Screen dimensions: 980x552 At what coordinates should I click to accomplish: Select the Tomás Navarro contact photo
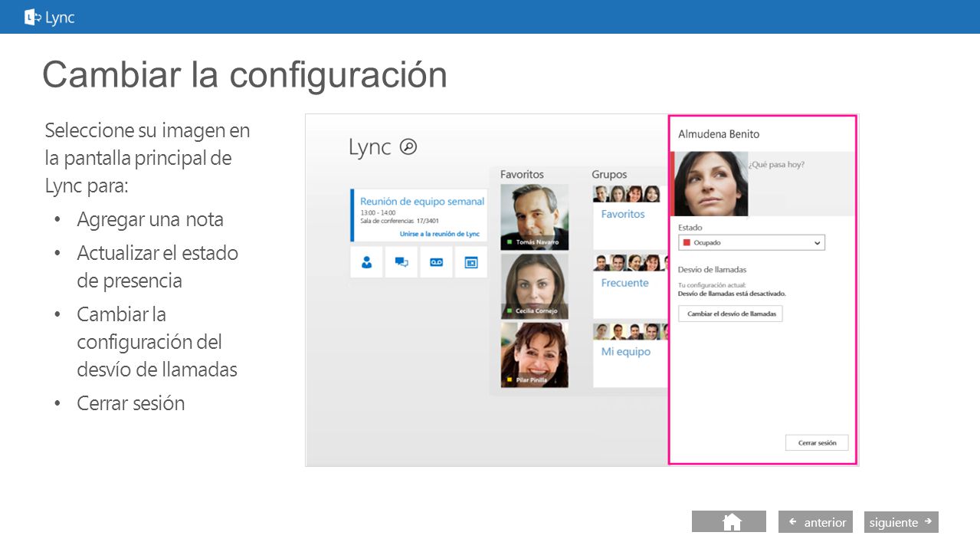point(535,217)
